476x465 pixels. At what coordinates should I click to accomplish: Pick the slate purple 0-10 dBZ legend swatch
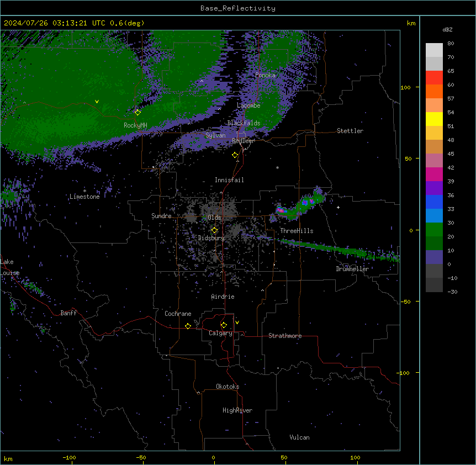[x=434, y=257]
